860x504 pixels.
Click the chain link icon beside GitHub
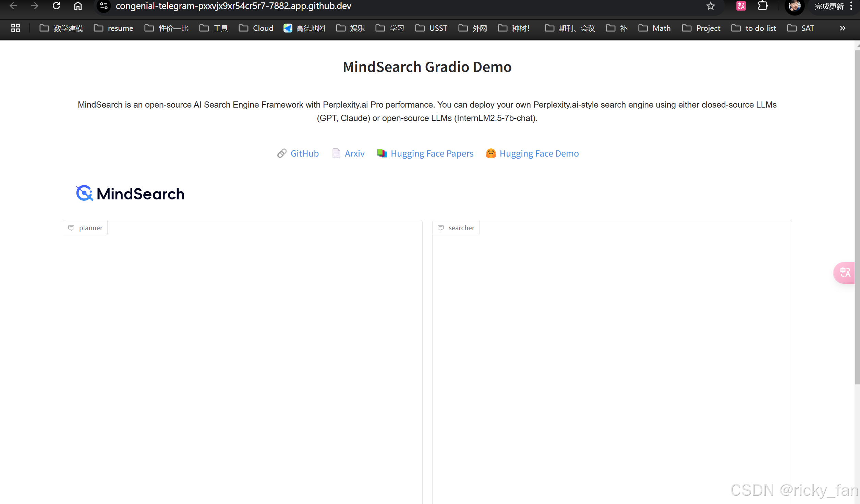click(x=282, y=153)
